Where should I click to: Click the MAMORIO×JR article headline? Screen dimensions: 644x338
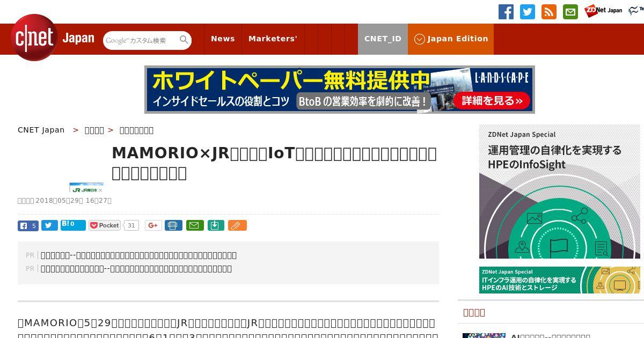[274, 163]
